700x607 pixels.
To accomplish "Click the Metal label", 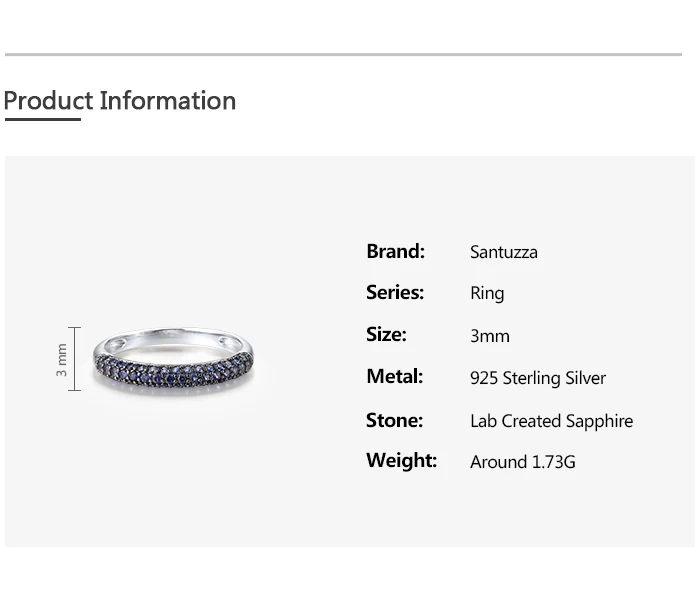I will tap(395, 376).
